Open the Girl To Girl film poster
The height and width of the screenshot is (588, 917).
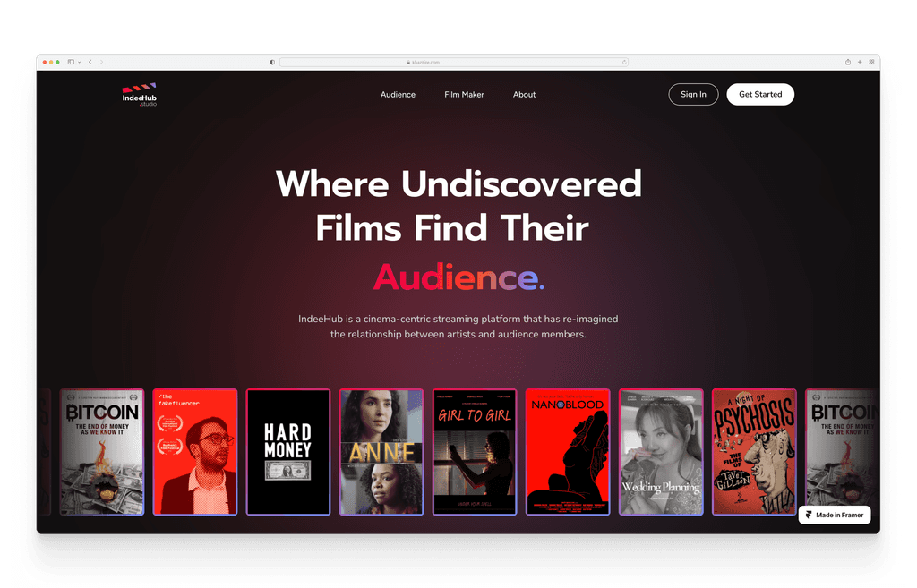point(475,452)
